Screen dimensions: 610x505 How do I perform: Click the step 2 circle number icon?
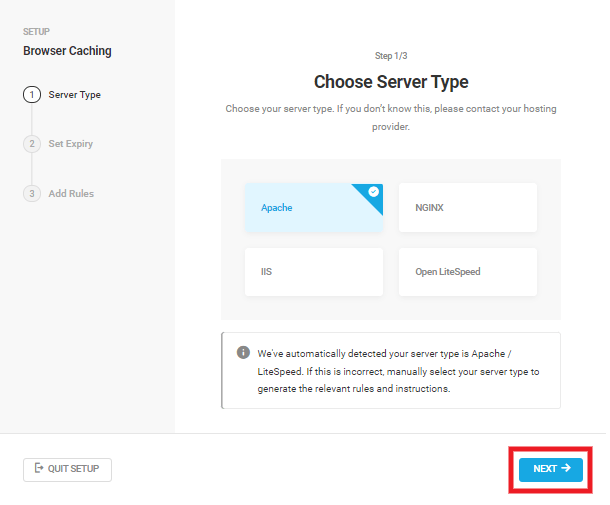click(32, 144)
